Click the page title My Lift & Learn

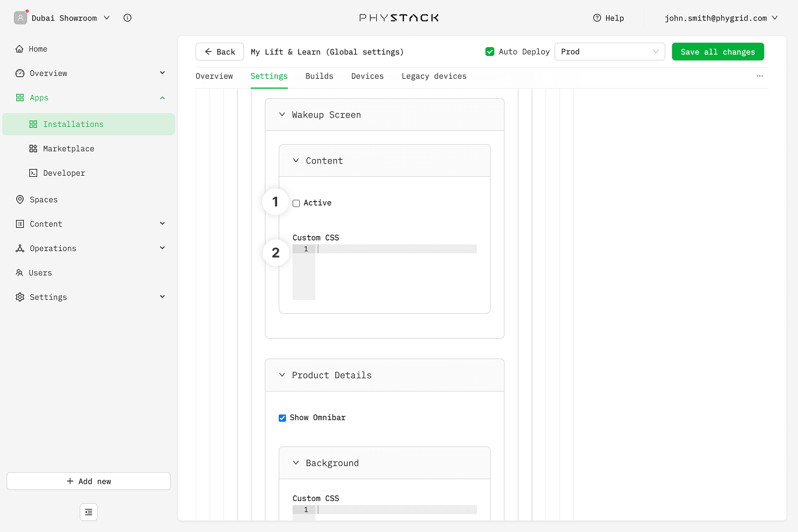[x=327, y=52]
